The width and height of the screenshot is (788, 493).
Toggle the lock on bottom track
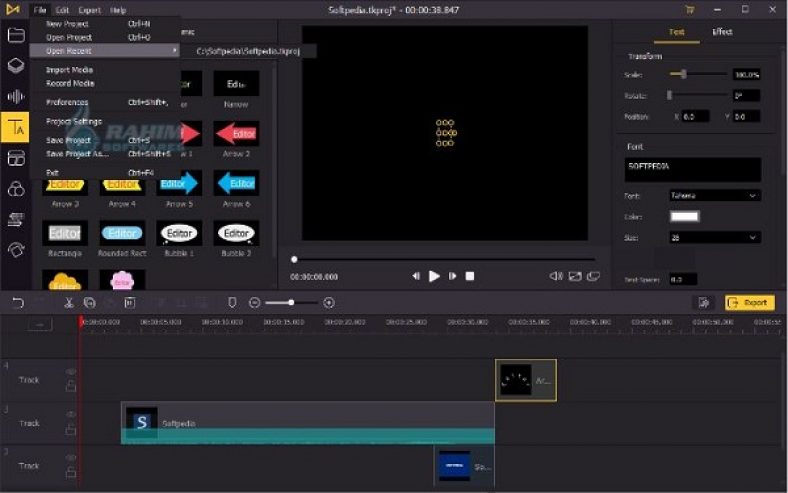tap(71, 473)
